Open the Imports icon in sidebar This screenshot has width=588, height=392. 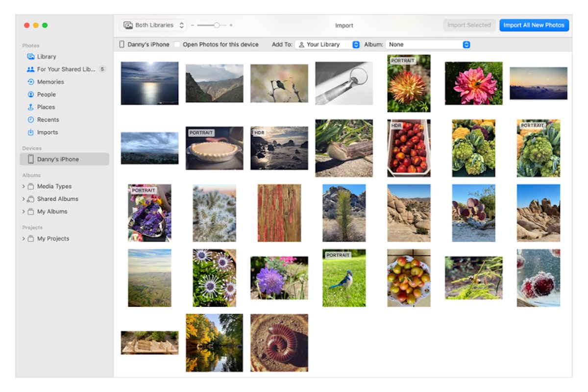[30, 132]
